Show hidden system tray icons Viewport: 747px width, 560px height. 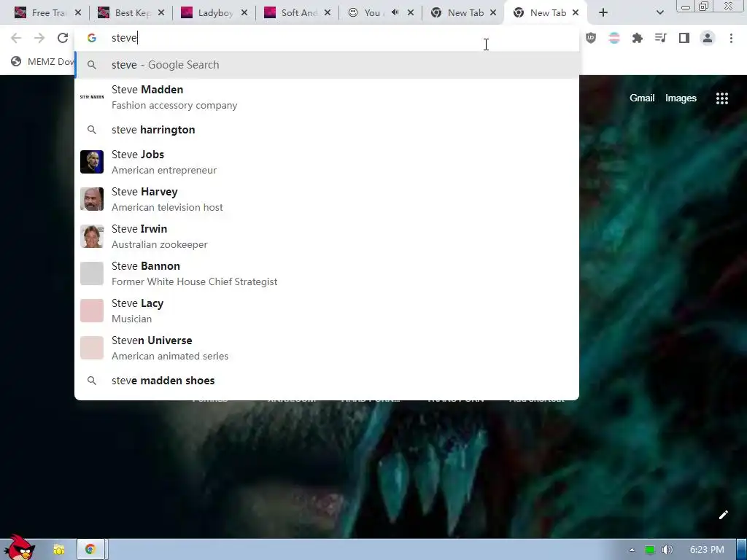click(x=632, y=550)
